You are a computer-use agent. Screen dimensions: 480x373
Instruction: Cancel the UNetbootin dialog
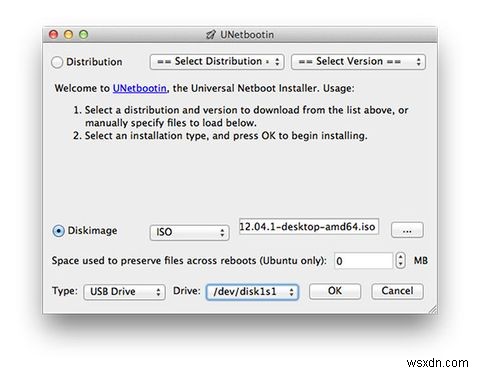(x=397, y=291)
